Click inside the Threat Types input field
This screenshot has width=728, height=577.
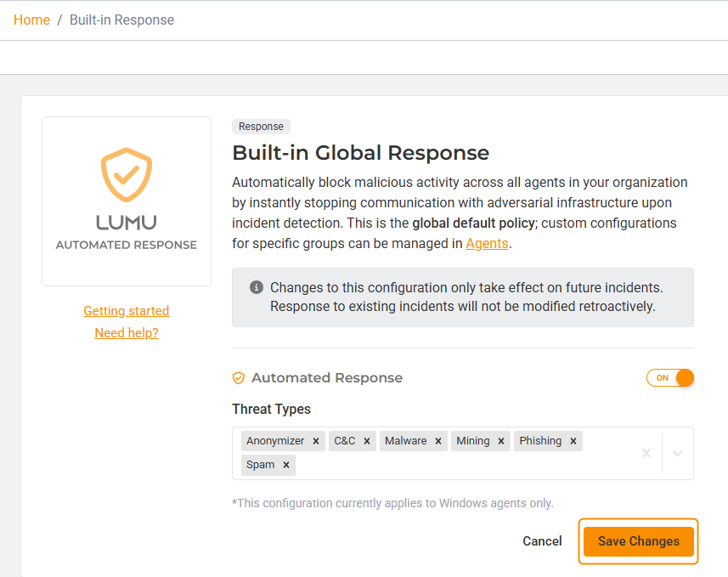(459, 465)
